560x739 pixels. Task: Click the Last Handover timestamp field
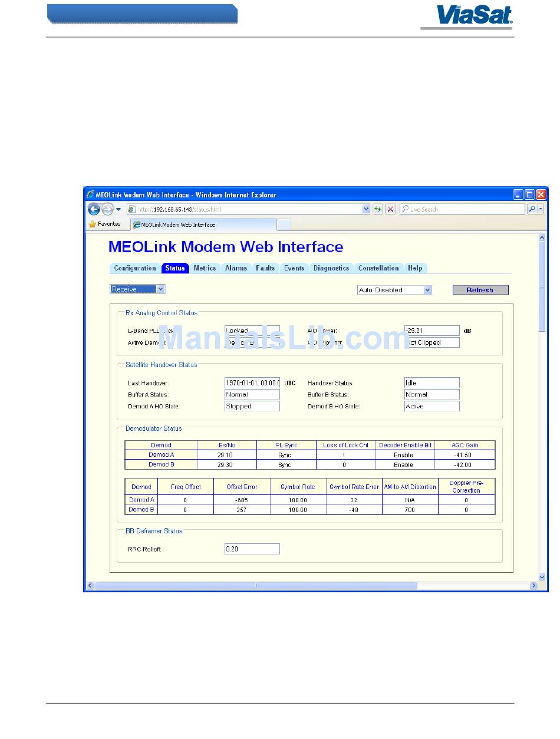(x=252, y=383)
